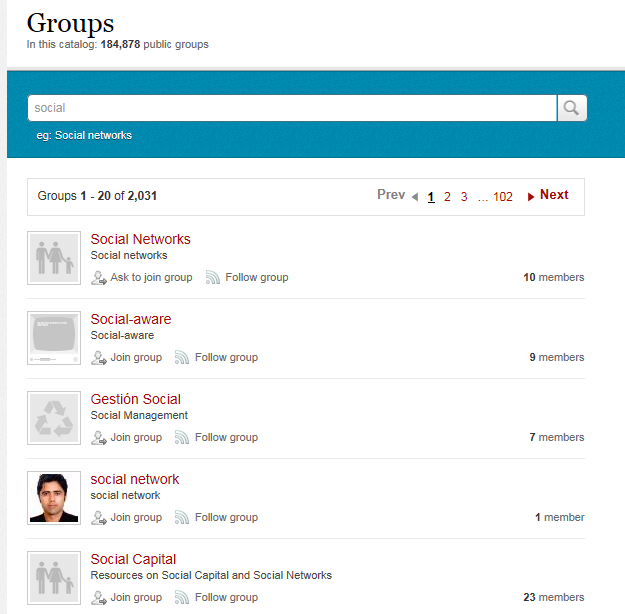Focus the group search input field
This screenshot has height=614, width=625.
[292, 108]
